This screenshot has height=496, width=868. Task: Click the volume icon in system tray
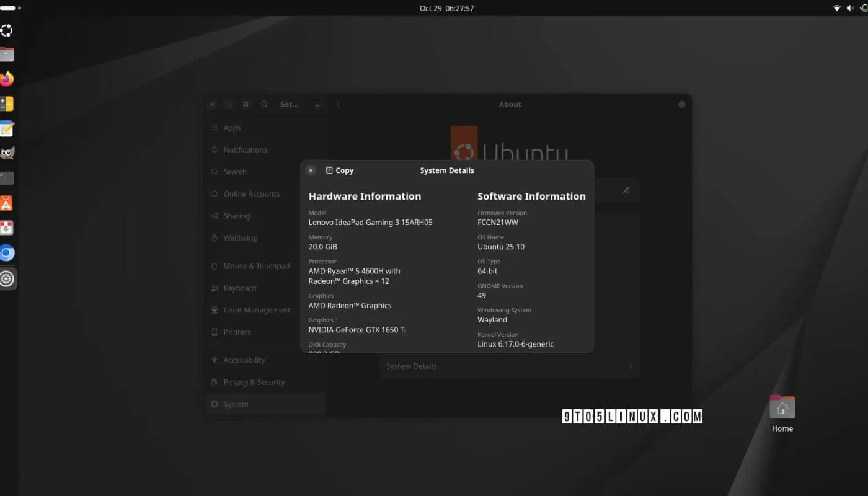pos(849,8)
